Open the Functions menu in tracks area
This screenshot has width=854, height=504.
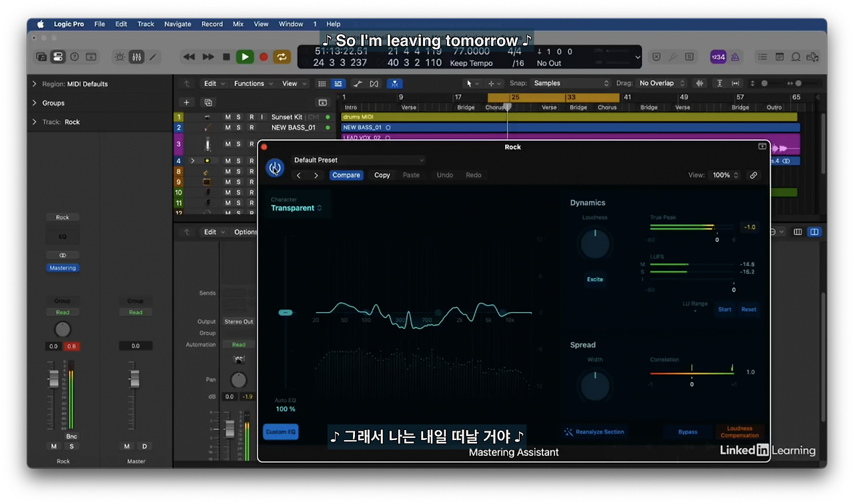pos(252,83)
